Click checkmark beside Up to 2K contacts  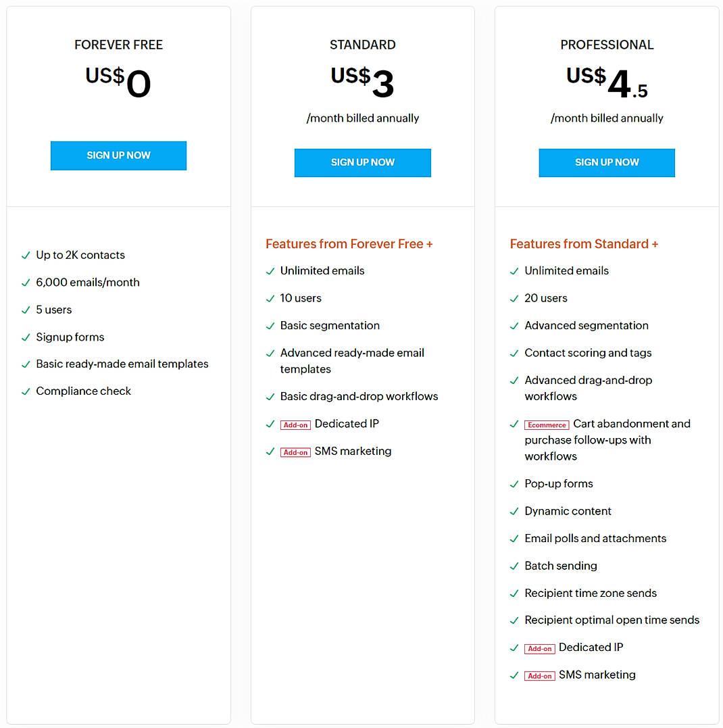[x=26, y=256]
